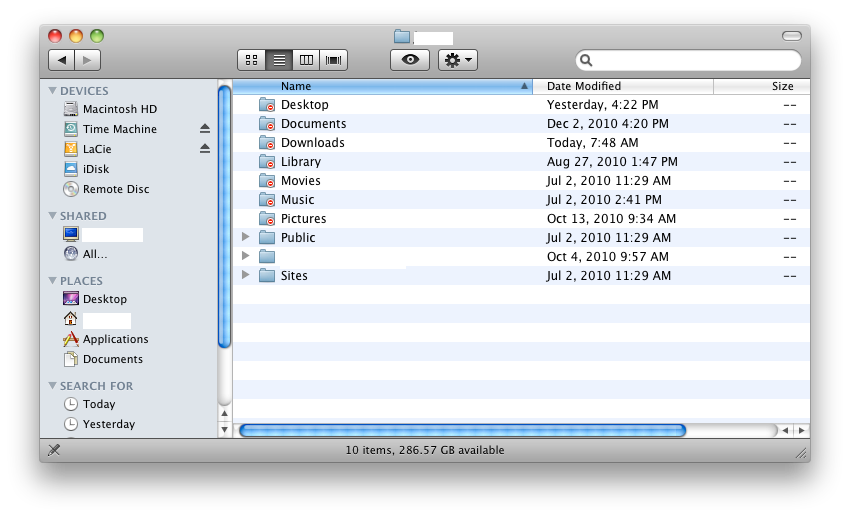
Task: Collapse the SHARED section
Action: 53,216
